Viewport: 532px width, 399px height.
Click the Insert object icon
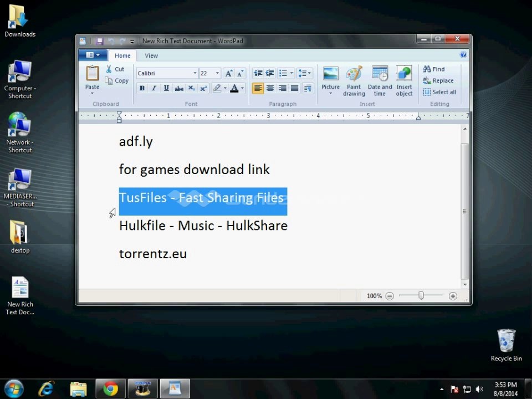pyautogui.click(x=404, y=74)
